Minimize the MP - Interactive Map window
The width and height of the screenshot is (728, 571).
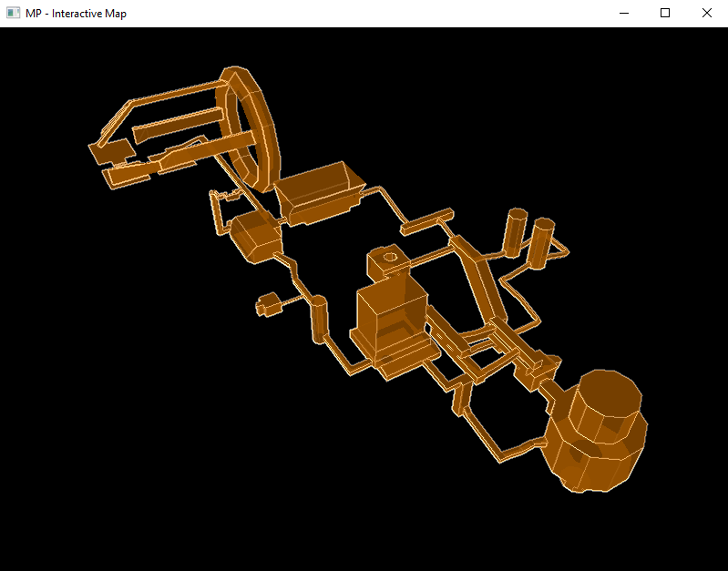(x=624, y=13)
